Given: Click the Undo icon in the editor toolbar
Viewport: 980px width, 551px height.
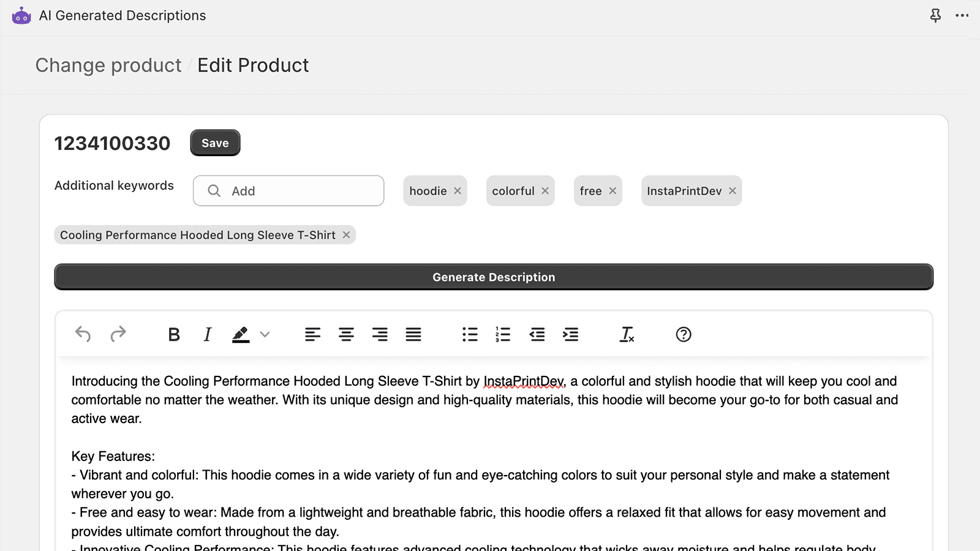Looking at the screenshot, I should click(83, 334).
